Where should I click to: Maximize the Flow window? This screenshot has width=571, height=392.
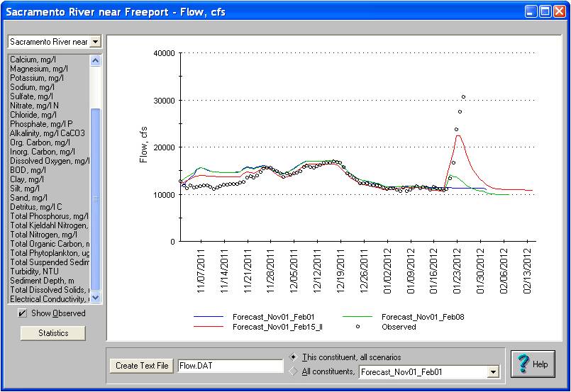click(x=545, y=11)
